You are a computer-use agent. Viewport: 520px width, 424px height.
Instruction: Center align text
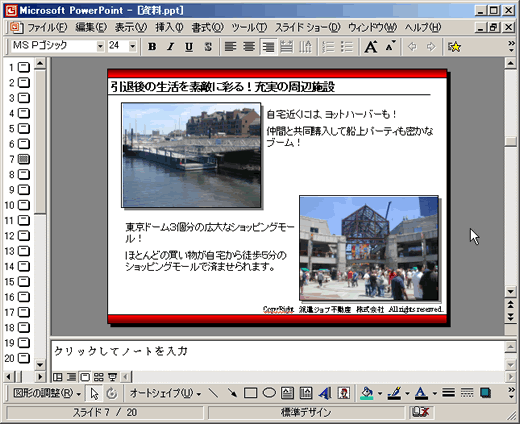(249, 47)
